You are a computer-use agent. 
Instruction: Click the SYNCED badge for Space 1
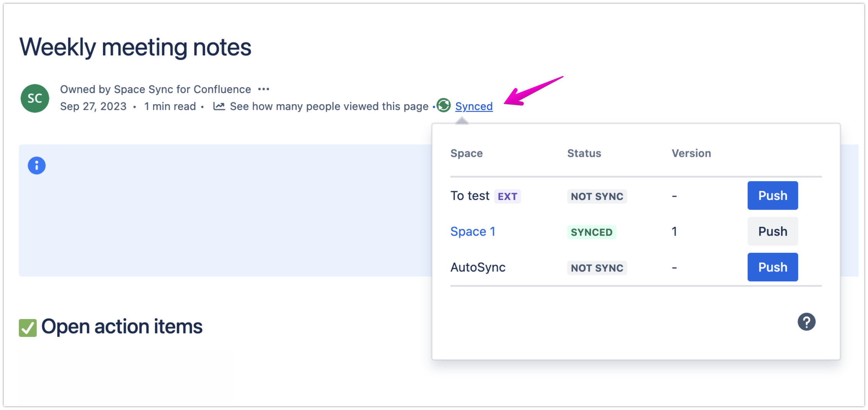(592, 232)
